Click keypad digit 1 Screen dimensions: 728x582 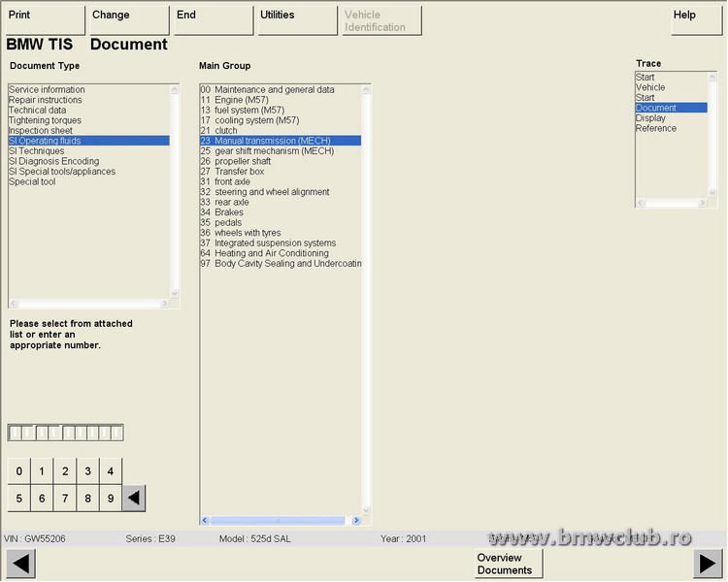[x=42, y=471]
